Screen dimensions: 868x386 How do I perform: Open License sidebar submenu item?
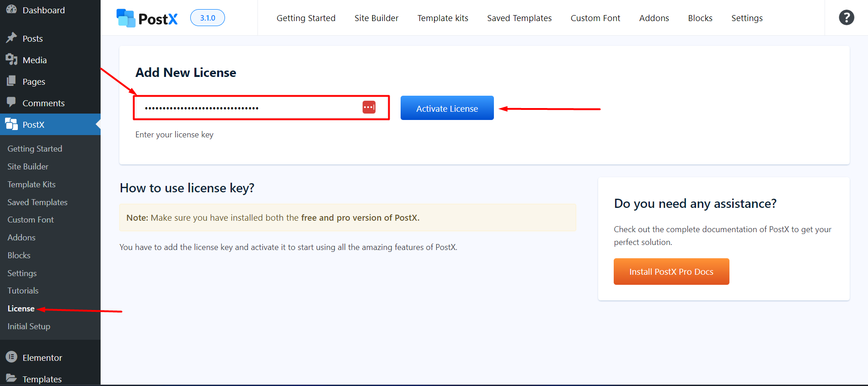(x=21, y=308)
